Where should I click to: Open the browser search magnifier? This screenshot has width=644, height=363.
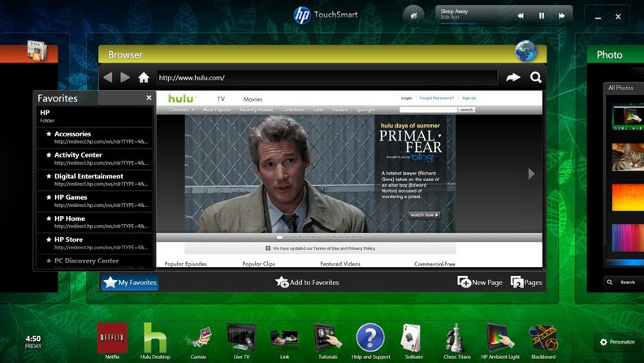pyautogui.click(x=535, y=77)
